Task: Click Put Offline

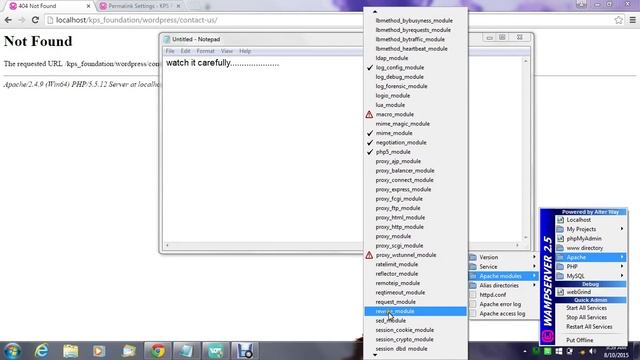Action: click(x=591, y=340)
